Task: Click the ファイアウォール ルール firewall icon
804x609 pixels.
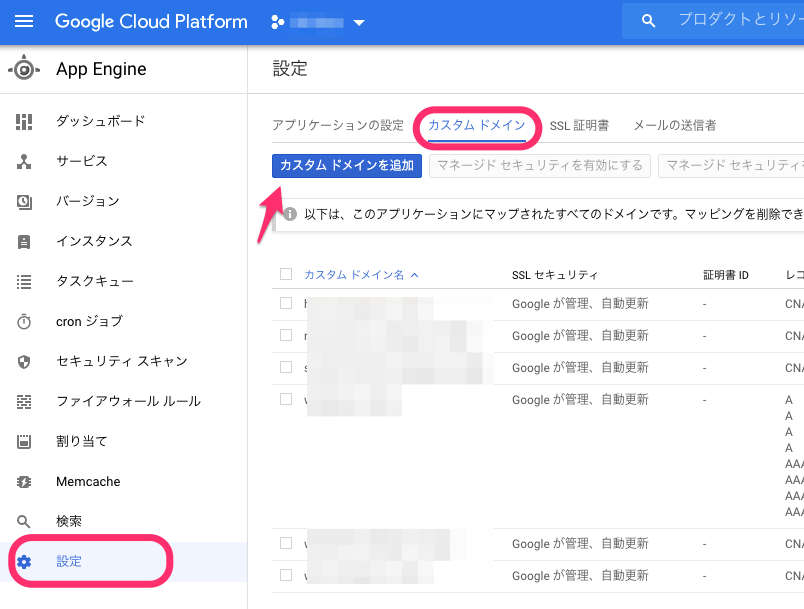Action: (24, 401)
